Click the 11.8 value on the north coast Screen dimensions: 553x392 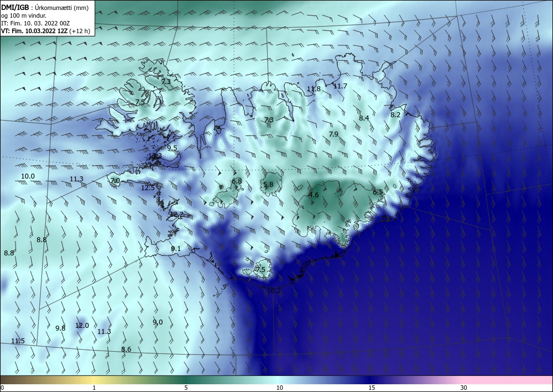[314, 88]
